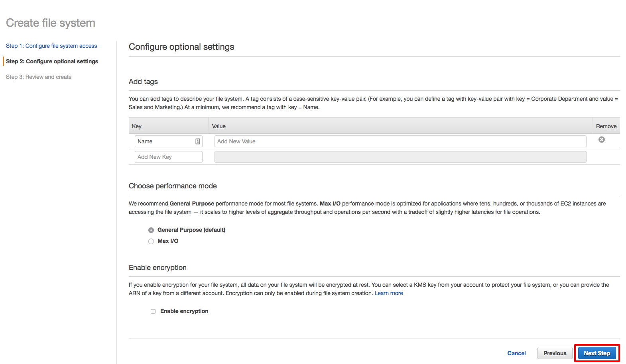Screen dimensions: 626x364
Task: Go back to Step 1: Configure file system access
Action: (x=51, y=46)
